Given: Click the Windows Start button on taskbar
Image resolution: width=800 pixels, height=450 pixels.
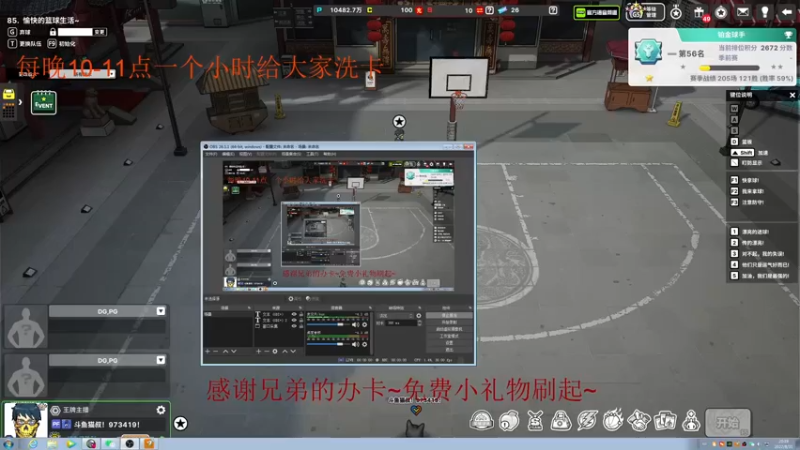Looking at the screenshot, I should point(8,444).
